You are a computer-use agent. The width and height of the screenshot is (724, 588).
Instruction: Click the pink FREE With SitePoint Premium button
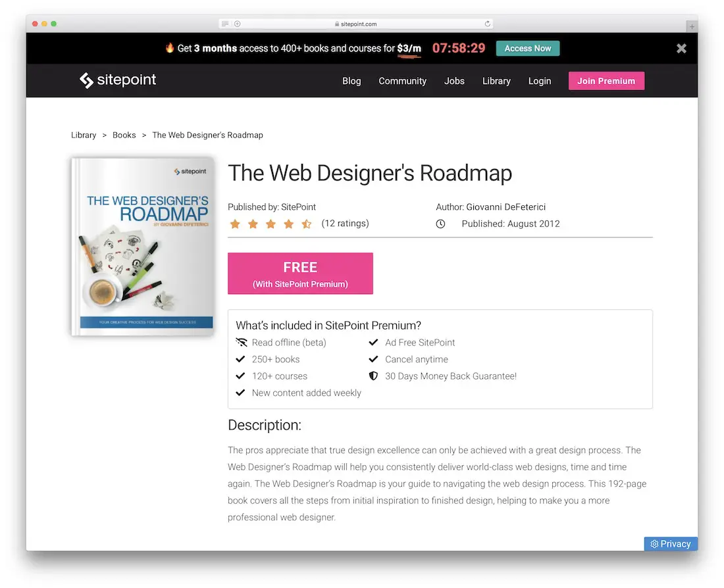click(300, 273)
